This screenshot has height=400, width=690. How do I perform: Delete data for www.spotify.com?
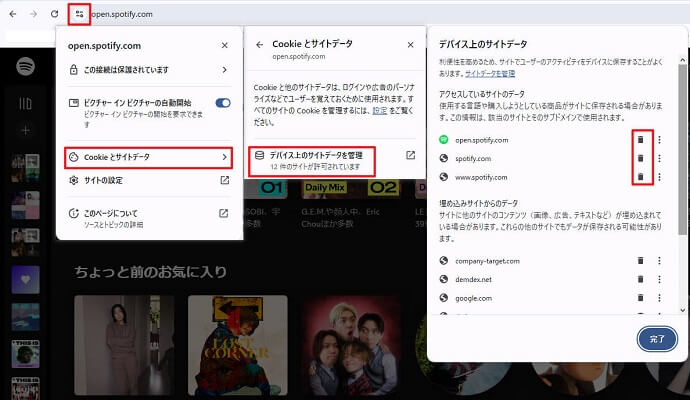[641, 177]
